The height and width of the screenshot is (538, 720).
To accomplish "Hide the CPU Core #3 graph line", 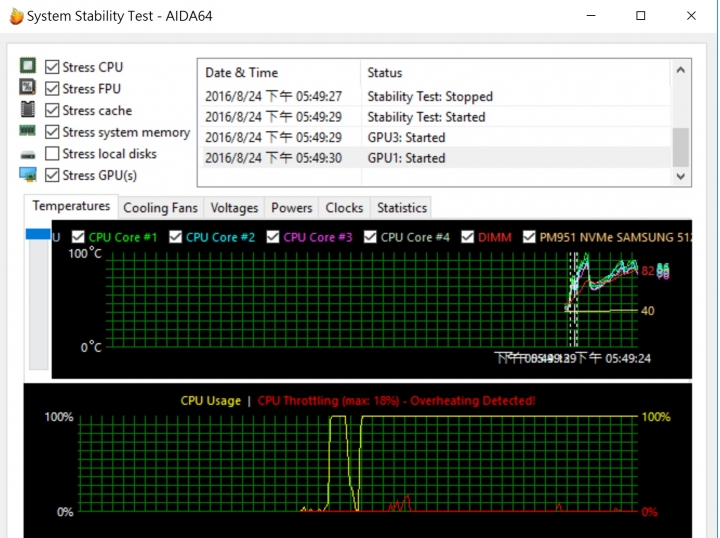I will (273, 237).
